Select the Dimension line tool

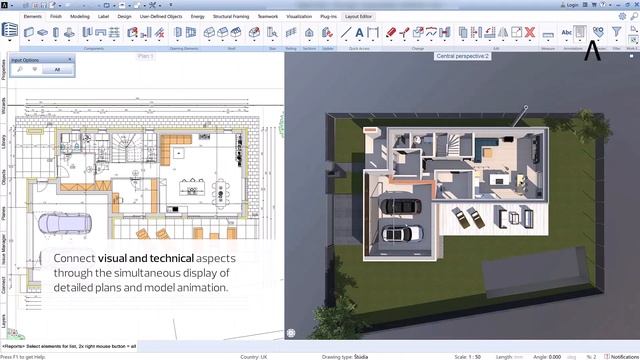[373, 32]
